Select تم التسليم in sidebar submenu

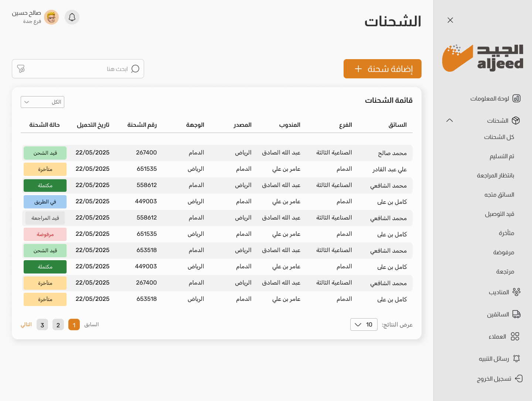pos(502,156)
